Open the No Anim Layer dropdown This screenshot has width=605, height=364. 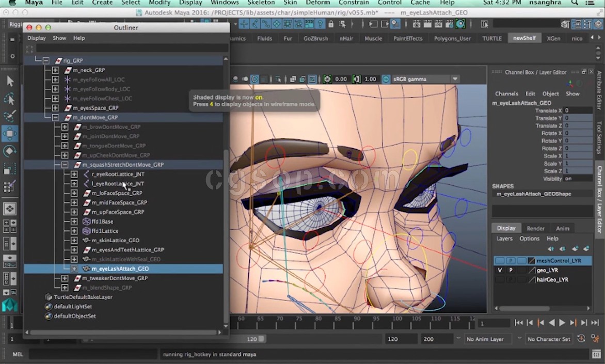click(x=484, y=339)
